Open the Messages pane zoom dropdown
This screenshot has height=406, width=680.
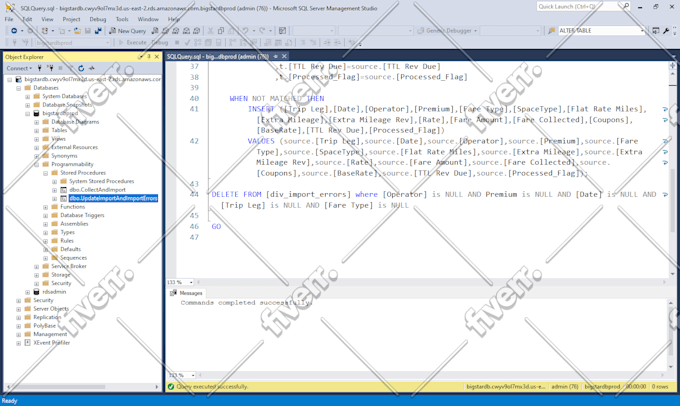coord(193,375)
